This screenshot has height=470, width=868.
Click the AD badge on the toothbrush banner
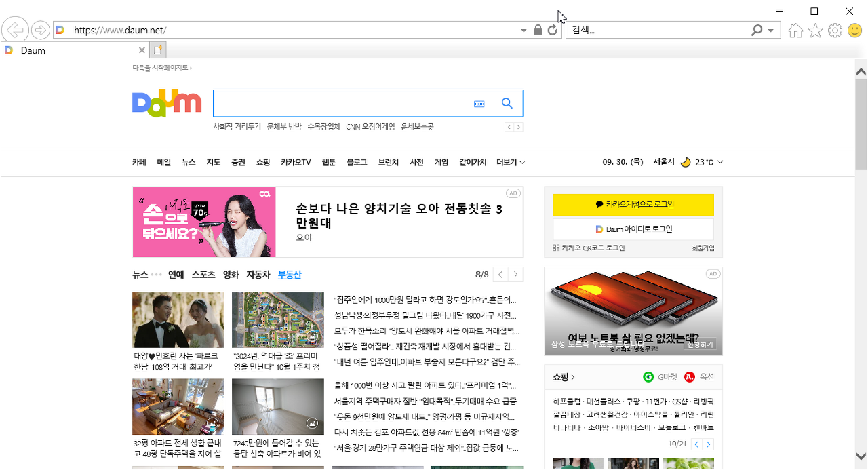click(x=513, y=193)
